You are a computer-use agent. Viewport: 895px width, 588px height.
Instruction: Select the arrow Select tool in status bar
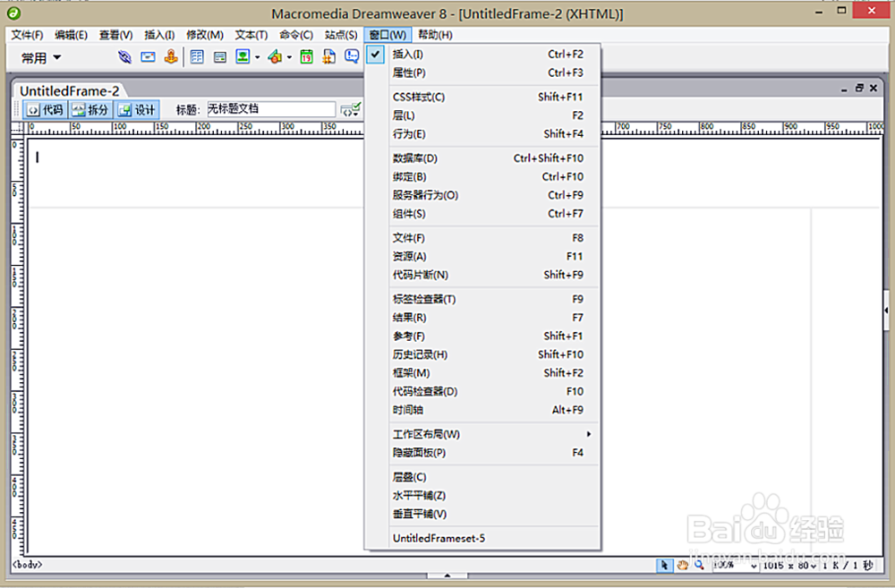(x=664, y=565)
